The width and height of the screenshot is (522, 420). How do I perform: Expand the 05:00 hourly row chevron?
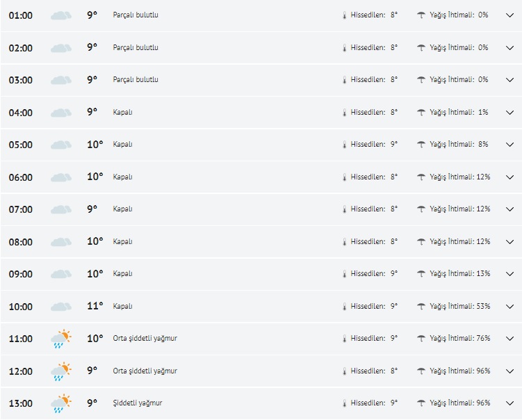(509, 145)
